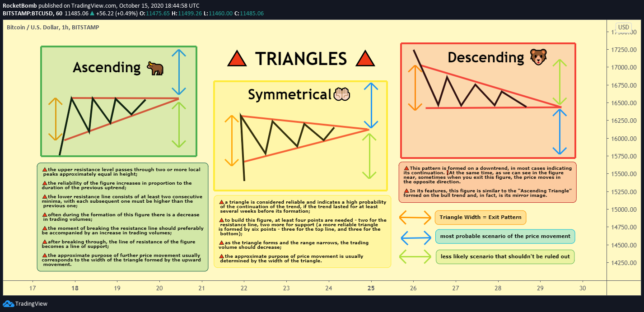Select the red Descending description text box

point(488,182)
